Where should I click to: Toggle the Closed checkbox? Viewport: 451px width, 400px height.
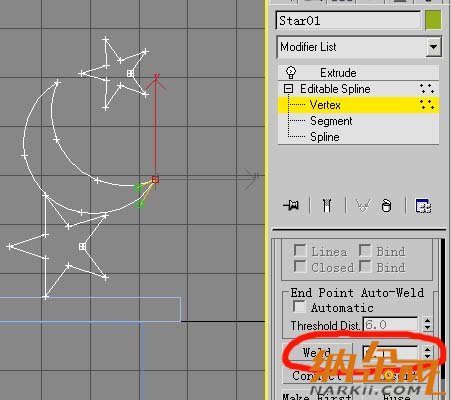300,266
